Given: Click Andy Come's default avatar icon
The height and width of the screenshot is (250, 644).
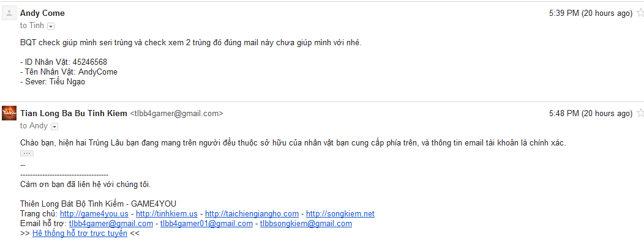Looking at the screenshot, I should (9, 13).
